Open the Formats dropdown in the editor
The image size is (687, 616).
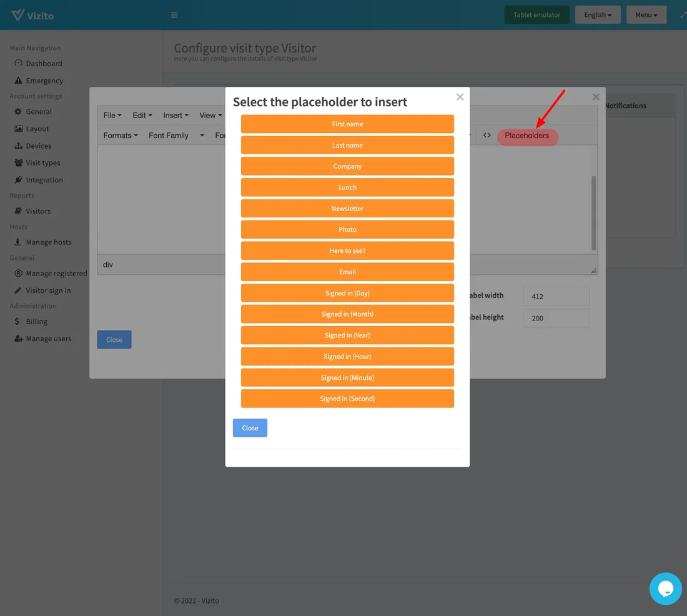120,135
